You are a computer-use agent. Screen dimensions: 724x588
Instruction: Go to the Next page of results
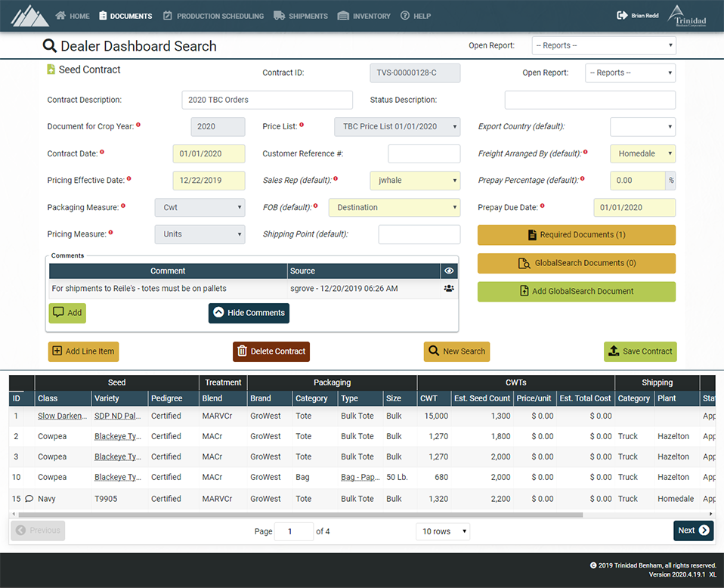692,531
